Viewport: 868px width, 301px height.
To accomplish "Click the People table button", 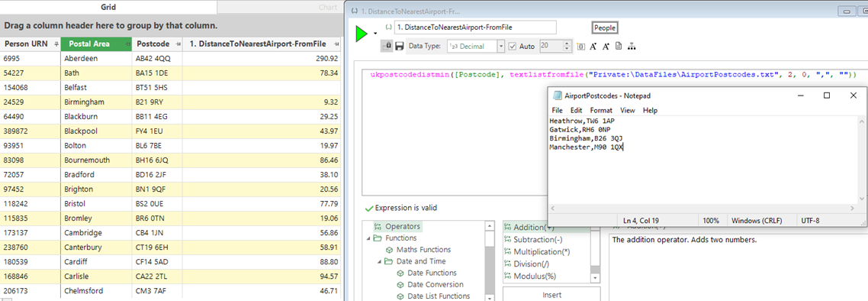I will [x=605, y=28].
